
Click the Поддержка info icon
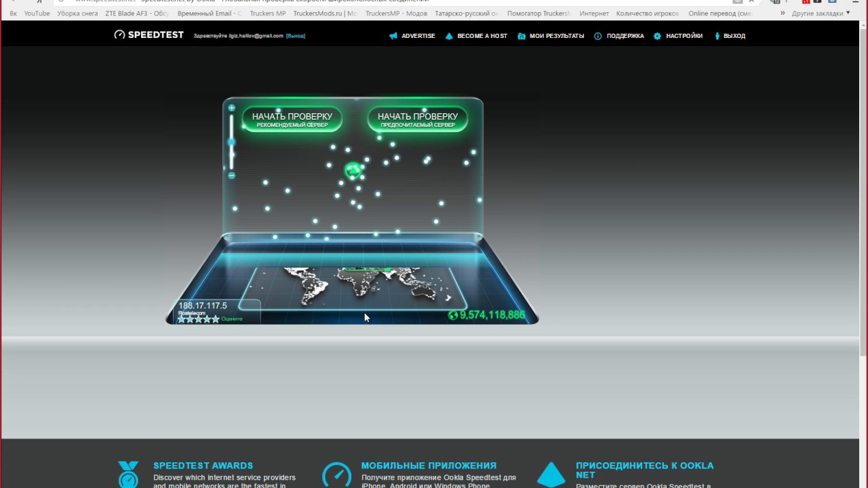[598, 36]
